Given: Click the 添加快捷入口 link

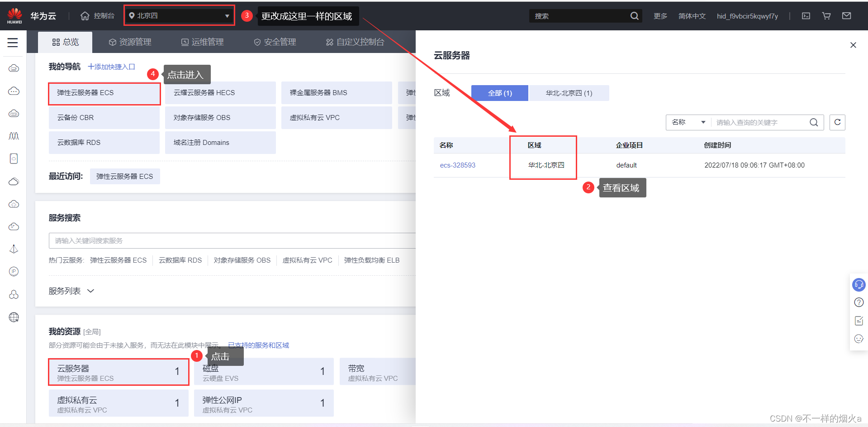Looking at the screenshot, I should [x=111, y=67].
